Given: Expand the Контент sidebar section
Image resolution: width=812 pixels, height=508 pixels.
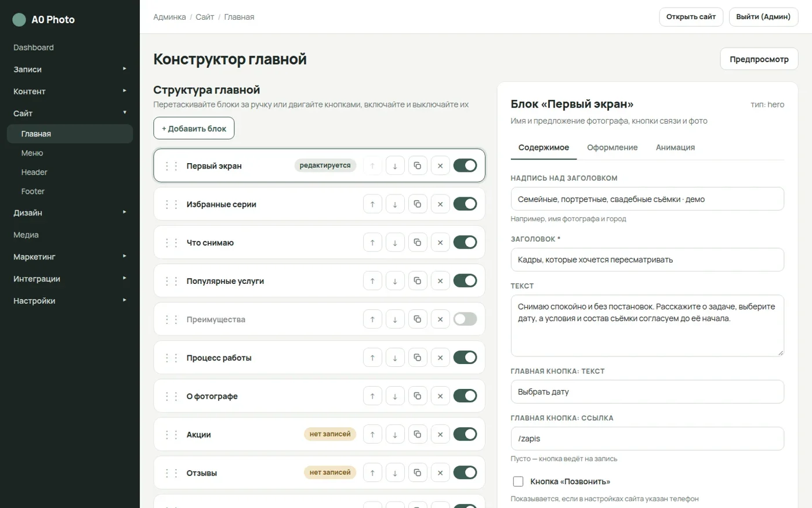Looking at the screenshot, I should (70, 91).
